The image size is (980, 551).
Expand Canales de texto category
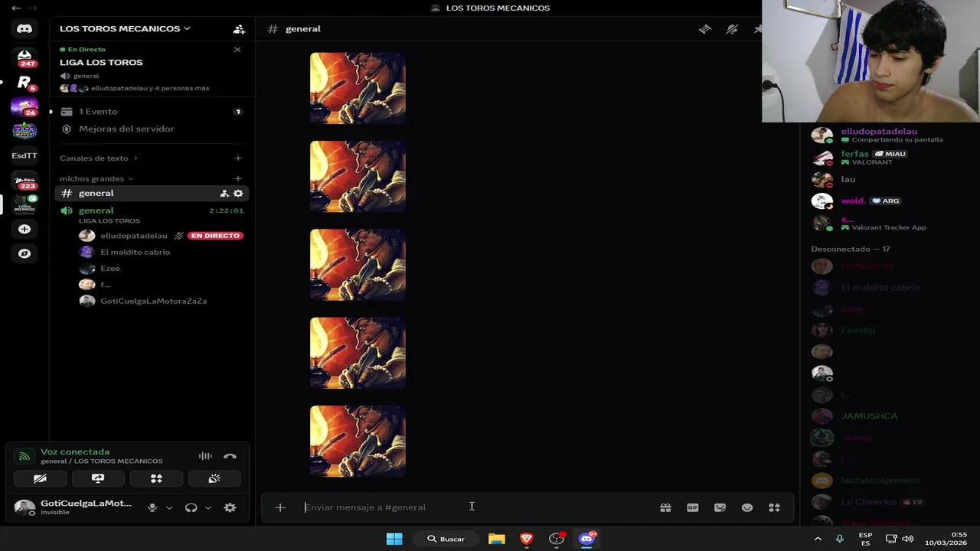pyautogui.click(x=99, y=158)
